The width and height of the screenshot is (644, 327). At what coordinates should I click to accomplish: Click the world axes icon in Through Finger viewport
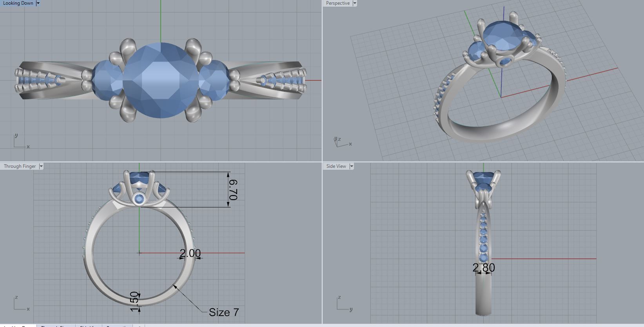click(x=21, y=303)
